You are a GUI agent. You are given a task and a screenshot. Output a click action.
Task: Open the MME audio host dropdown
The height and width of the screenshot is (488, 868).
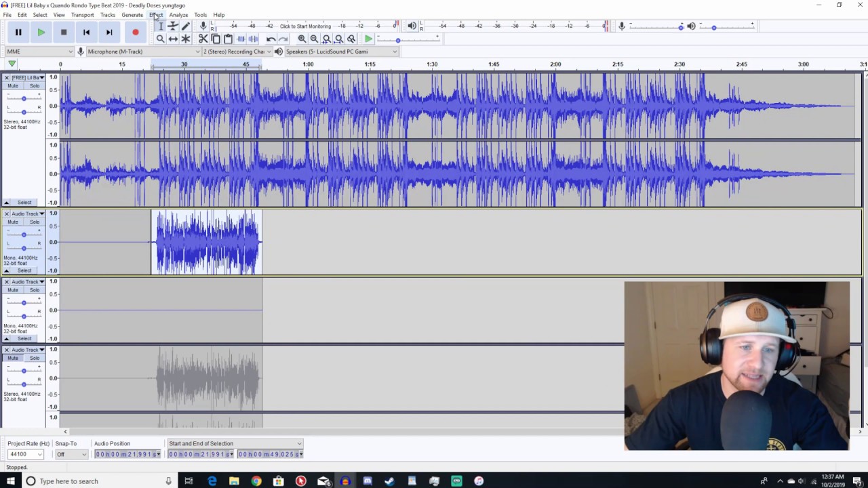[x=39, y=52]
